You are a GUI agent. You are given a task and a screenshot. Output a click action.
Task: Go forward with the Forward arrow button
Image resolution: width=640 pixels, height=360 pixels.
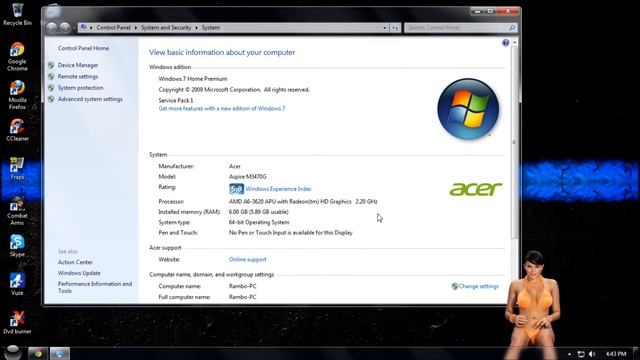pyautogui.click(x=64, y=28)
